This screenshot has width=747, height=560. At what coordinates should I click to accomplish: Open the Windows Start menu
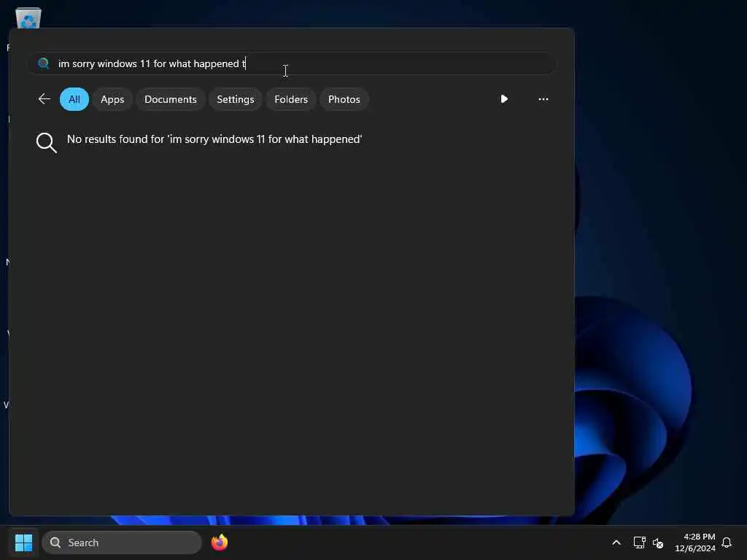click(23, 542)
